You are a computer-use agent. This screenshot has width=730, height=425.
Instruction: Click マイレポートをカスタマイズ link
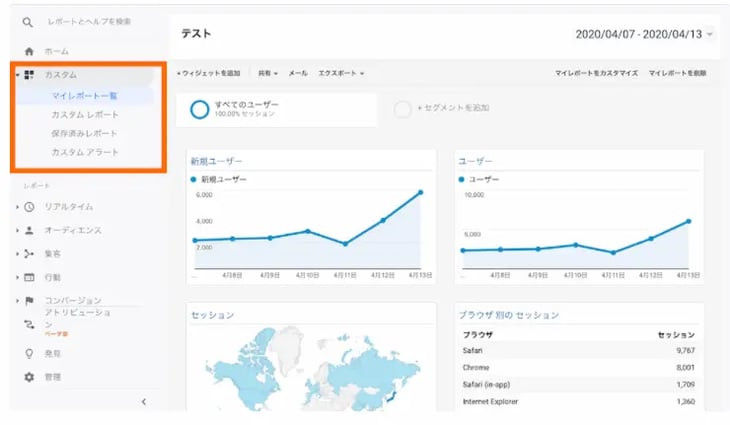[596, 73]
